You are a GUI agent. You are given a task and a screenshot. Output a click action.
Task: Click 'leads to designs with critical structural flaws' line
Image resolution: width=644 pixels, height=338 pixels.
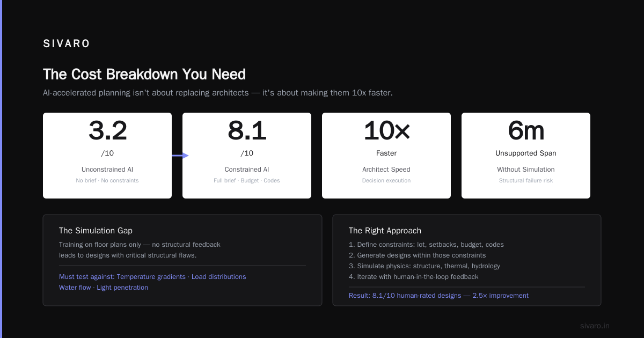coord(127,255)
